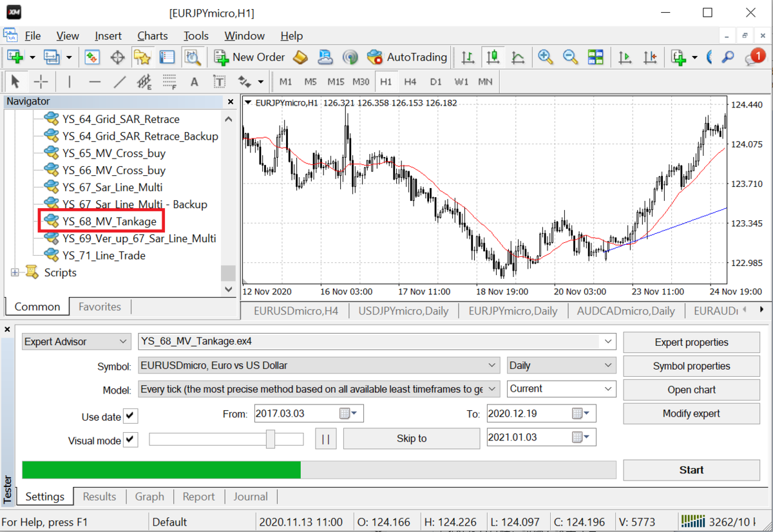Open MetaEditor with the yellow book icon
Viewport: 773px width, 532px height.
click(300, 57)
